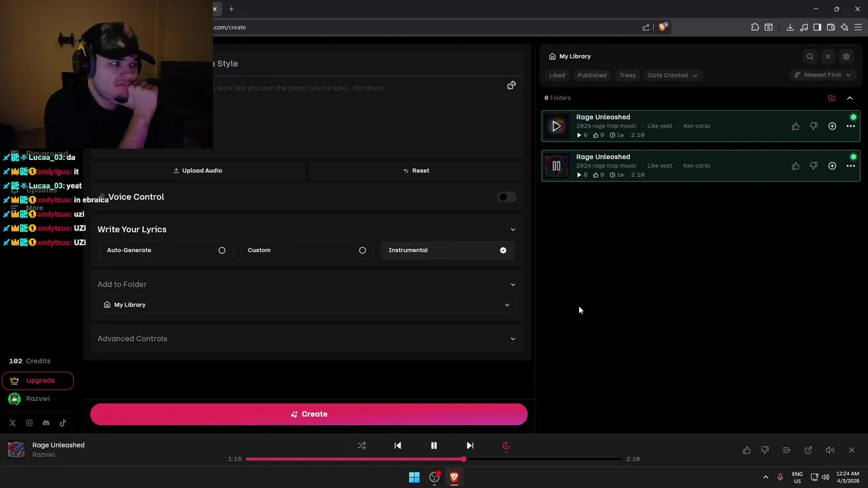Open the Date Created dropdown
The height and width of the screenshot is (488, 868).
point(673,75)
